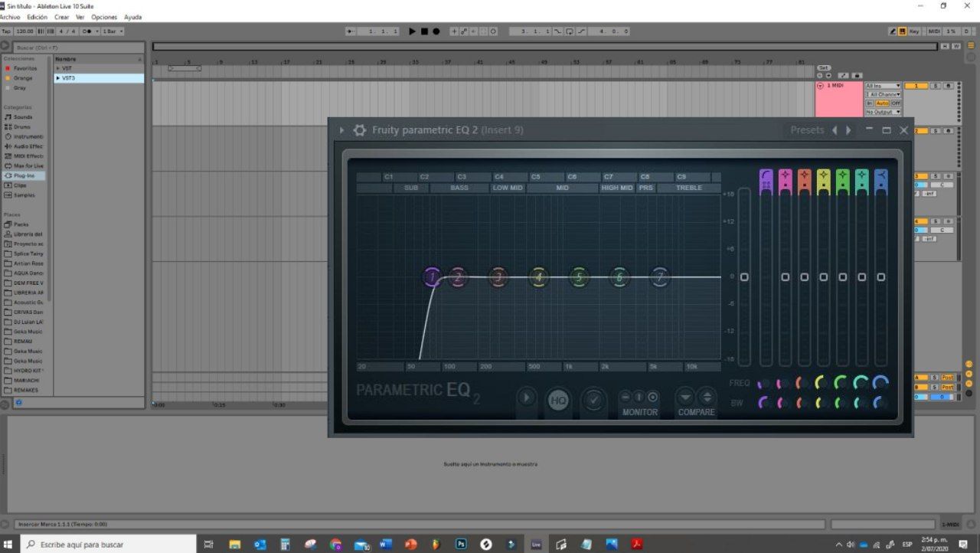Toggle the Key map mode switch

click(914, 31)
